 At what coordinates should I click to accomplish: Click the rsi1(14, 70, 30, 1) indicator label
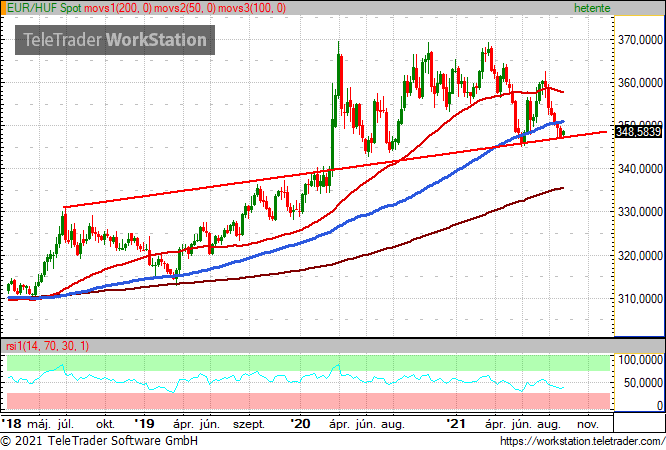click(48, 346)
